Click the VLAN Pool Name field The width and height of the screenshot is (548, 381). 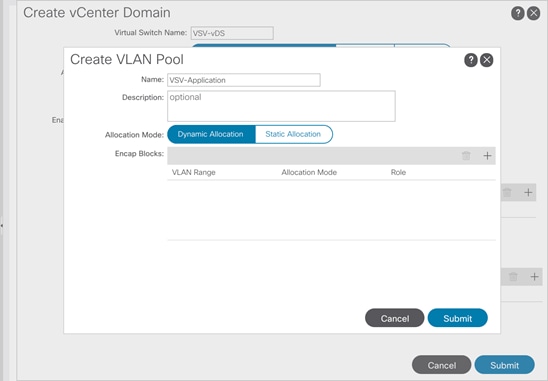click(244, 80)
